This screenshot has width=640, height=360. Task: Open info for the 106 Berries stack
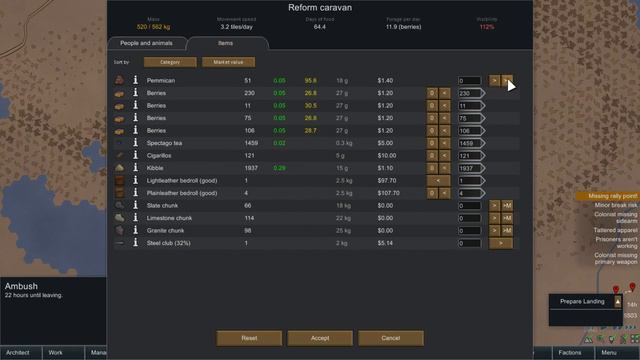(136, 131)
